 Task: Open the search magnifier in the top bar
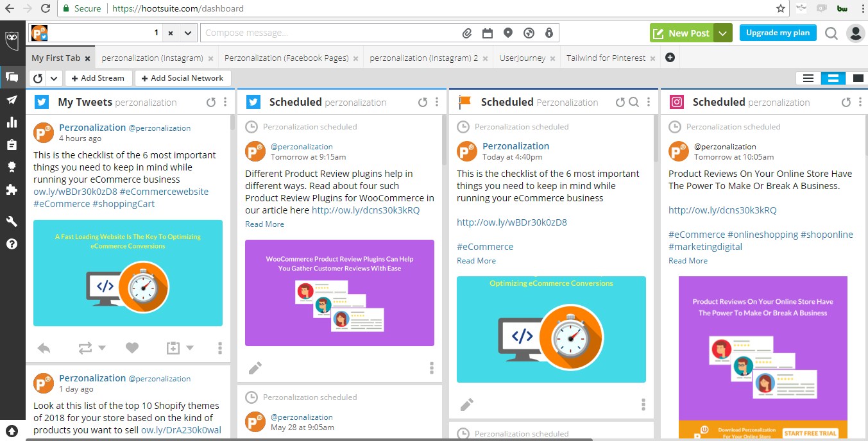click(x=831, y=33)
